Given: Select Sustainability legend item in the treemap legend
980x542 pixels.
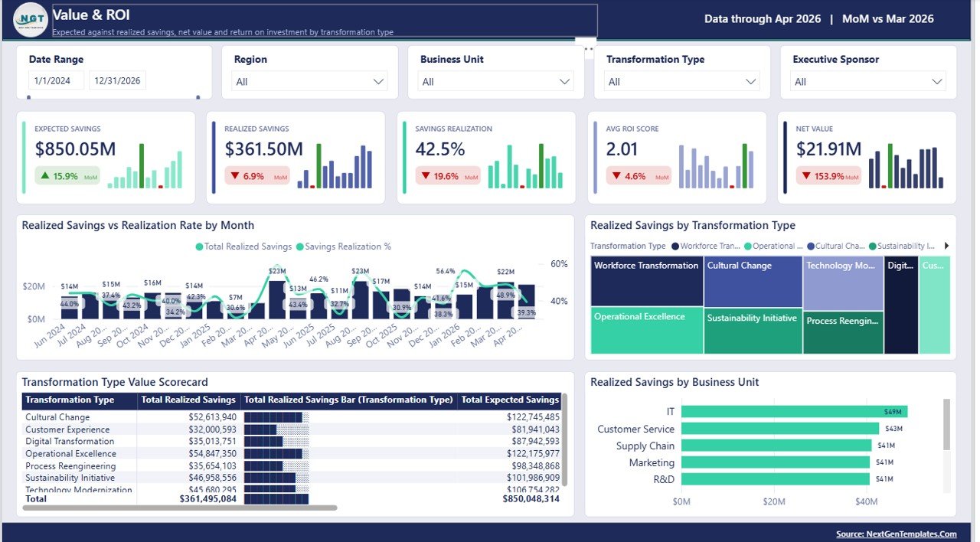Looking at the screenshot, I should point(902,246).
